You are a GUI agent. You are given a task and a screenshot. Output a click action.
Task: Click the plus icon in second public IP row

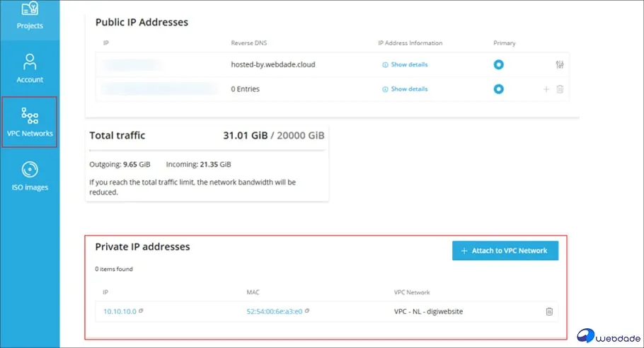click(546, 89)
